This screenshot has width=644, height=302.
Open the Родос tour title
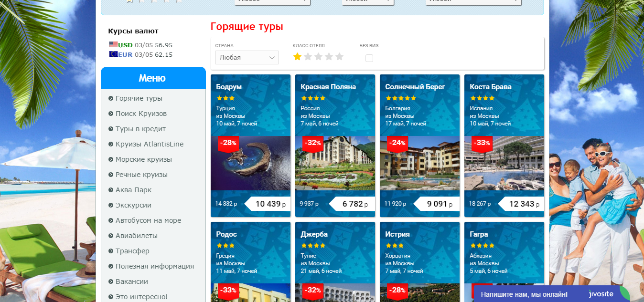pos(226,234)
